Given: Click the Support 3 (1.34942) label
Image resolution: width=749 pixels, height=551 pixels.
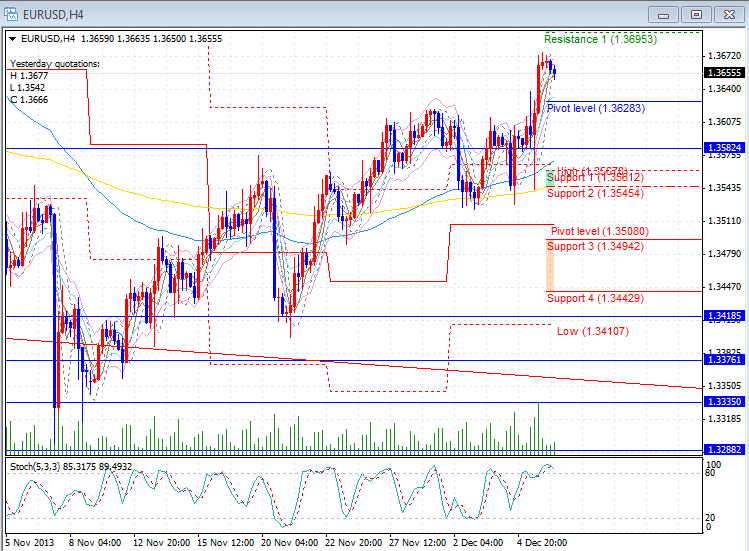Looking at the screenshot, I should (595, 246).
